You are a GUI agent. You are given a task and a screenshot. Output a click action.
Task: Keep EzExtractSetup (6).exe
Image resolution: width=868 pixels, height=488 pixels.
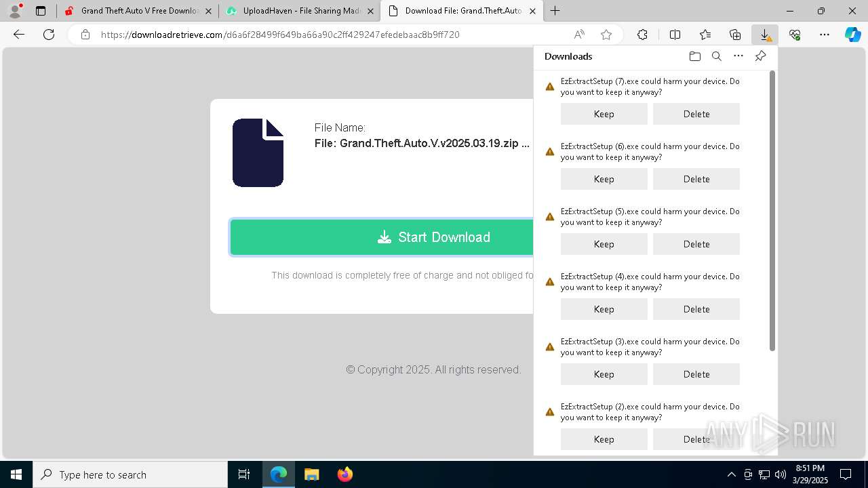coord(604,179)
